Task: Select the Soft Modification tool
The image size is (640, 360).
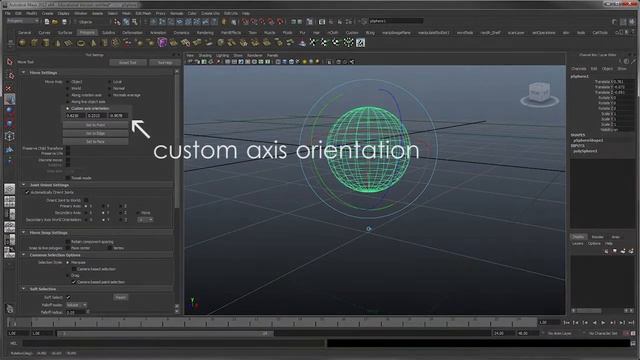Action: [10, 150]
